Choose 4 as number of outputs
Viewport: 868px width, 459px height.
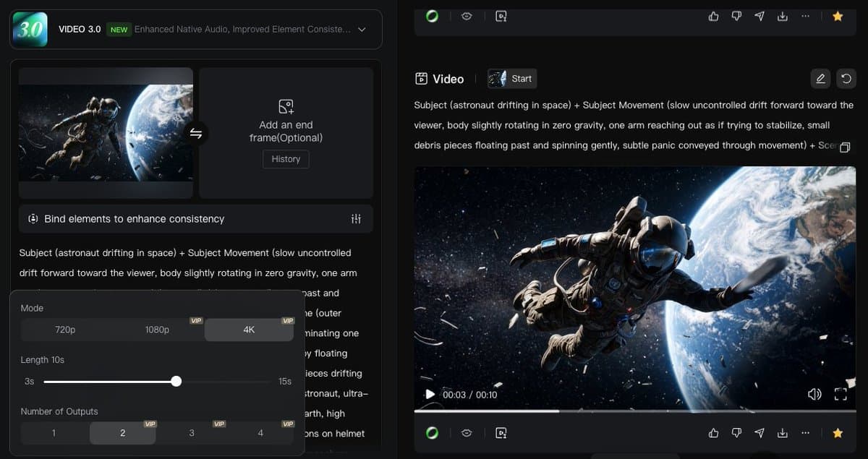(260, 433)
